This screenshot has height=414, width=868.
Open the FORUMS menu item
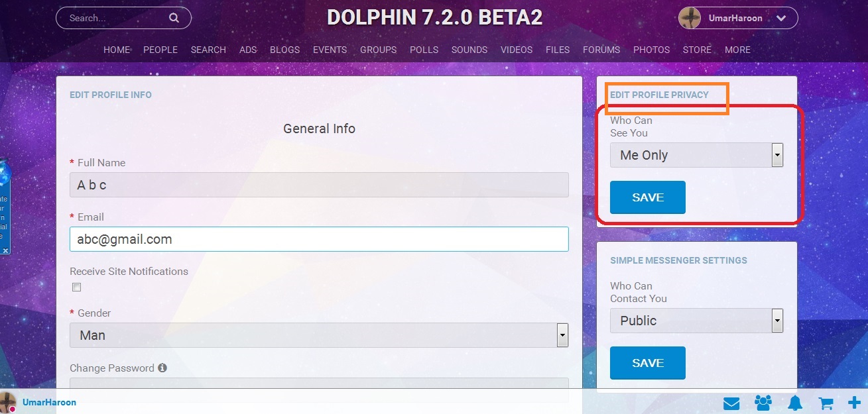[x=601, y=50]
